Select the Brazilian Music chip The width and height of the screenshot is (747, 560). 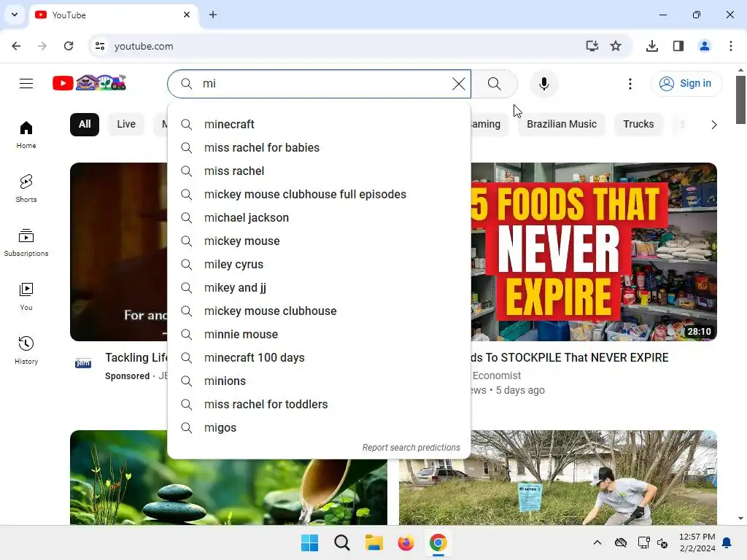coord(561,124)
